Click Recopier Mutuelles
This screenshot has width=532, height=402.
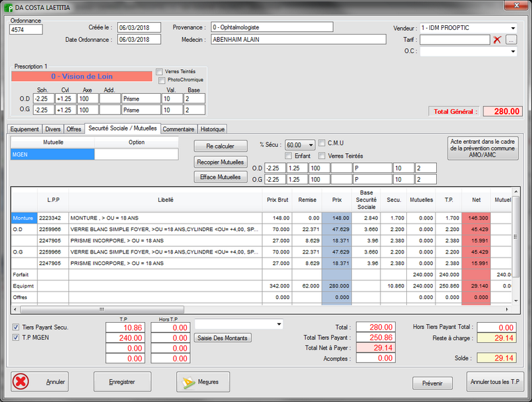pos(220,162)
